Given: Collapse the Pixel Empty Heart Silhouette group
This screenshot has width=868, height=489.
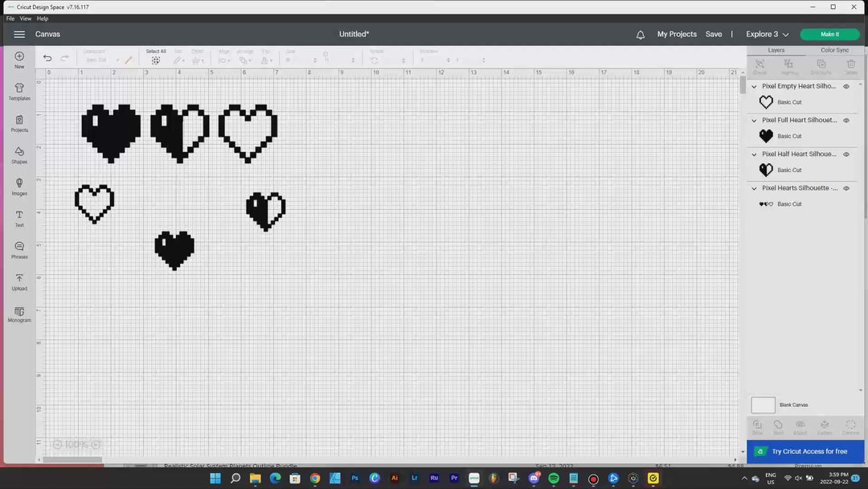Looking at the screenshot, I should click(x=753, y=86).
